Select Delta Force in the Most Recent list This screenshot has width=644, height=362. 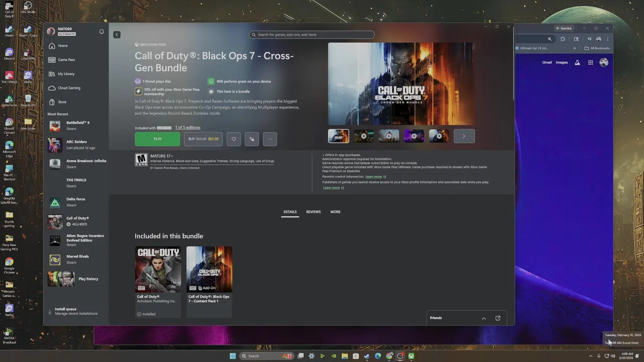(76, 202)
